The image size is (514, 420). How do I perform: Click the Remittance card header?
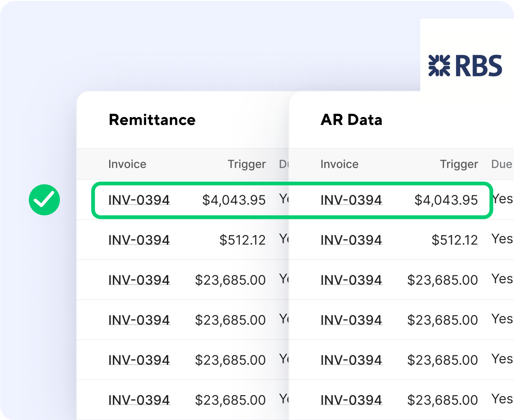(x=152, y=120)
